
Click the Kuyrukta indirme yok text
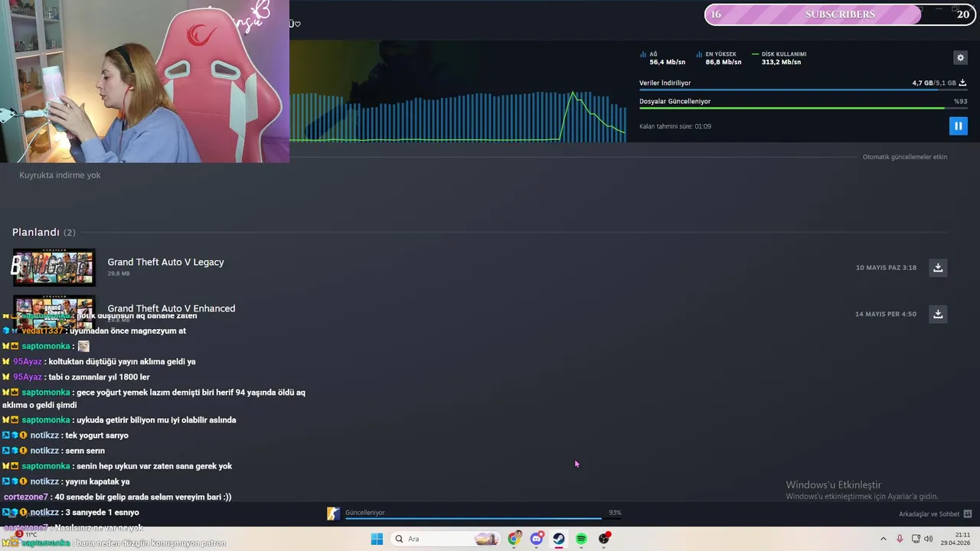[60, 175]
